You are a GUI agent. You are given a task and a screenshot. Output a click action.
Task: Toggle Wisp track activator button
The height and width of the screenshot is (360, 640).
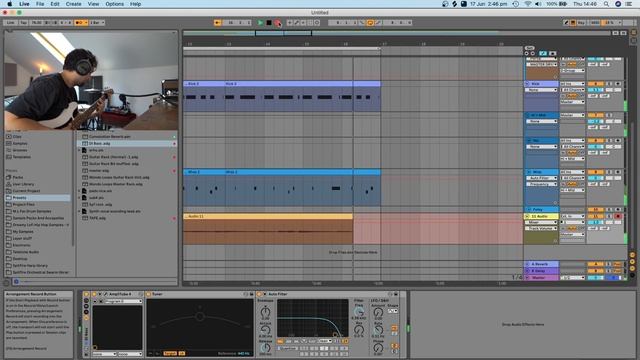point(596,172)
